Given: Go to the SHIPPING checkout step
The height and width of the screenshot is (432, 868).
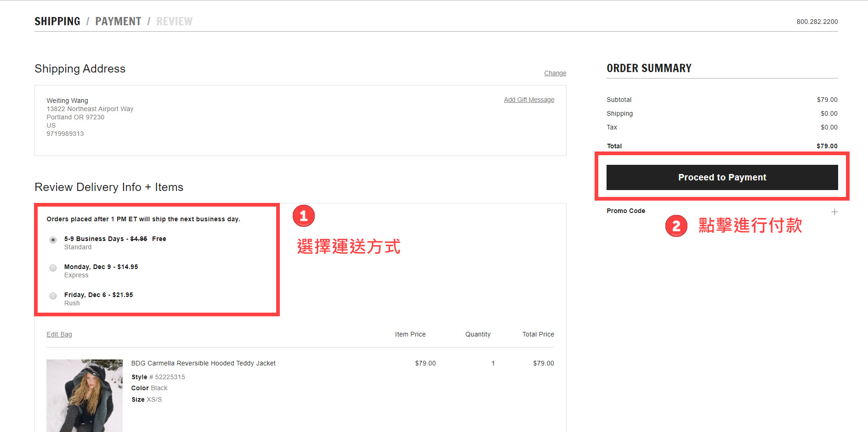Looking at the screenshot, I should pyautogui.click(x=57, y=22).
